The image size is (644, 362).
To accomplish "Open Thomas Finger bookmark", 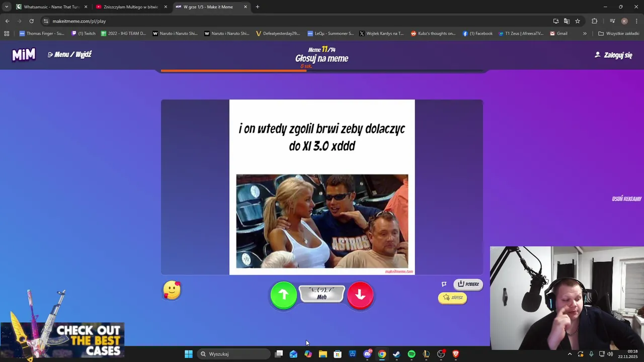I will (42, 34).
